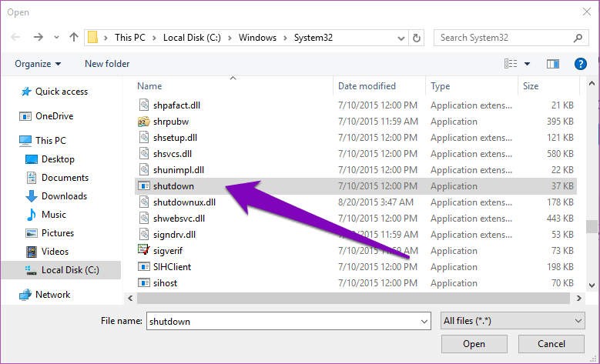
Task: Refresh the System32 folder listing
Action: (x=417, y=37)
